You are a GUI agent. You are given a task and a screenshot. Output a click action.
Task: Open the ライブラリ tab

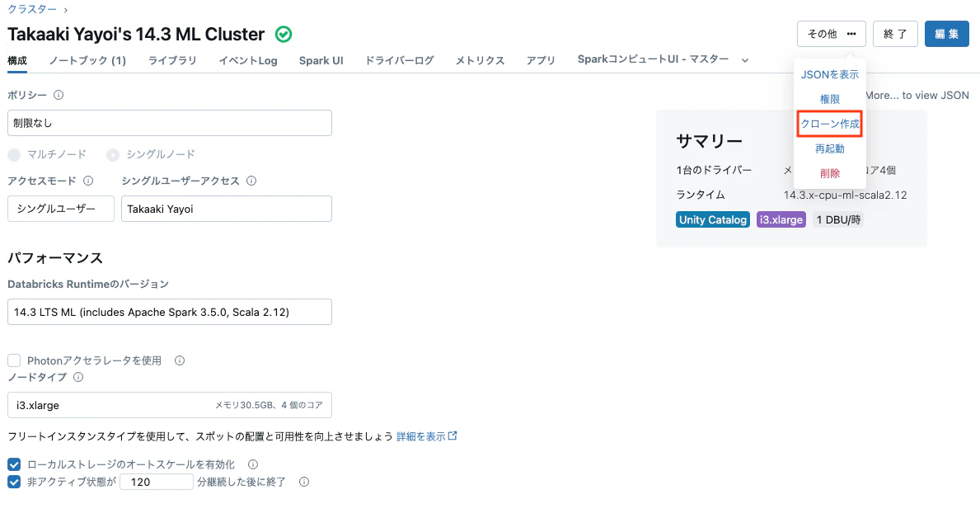pyautogui.click(x=172, y=61)
